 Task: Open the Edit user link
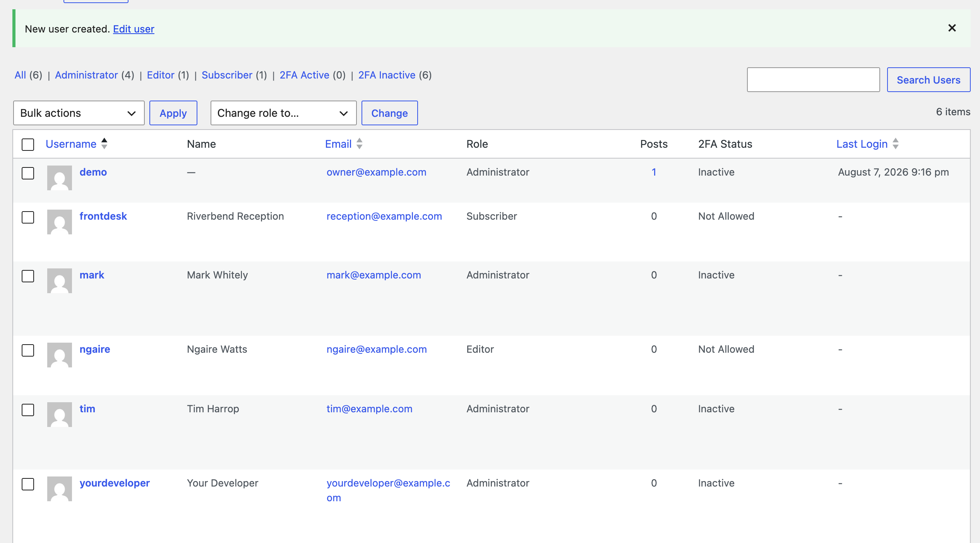click(134, 29)
